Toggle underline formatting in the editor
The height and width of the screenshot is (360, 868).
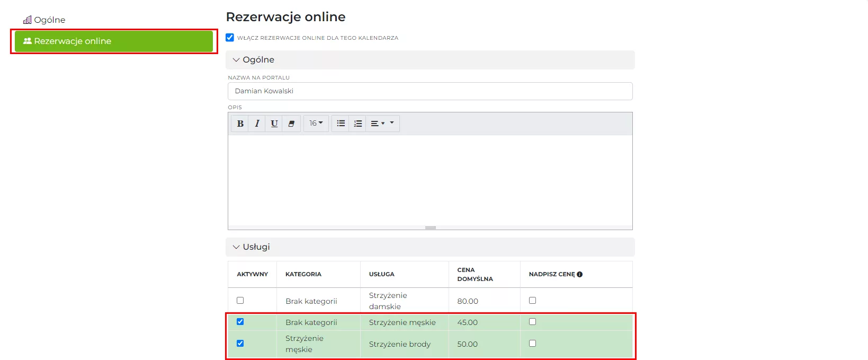click(274, 124)
